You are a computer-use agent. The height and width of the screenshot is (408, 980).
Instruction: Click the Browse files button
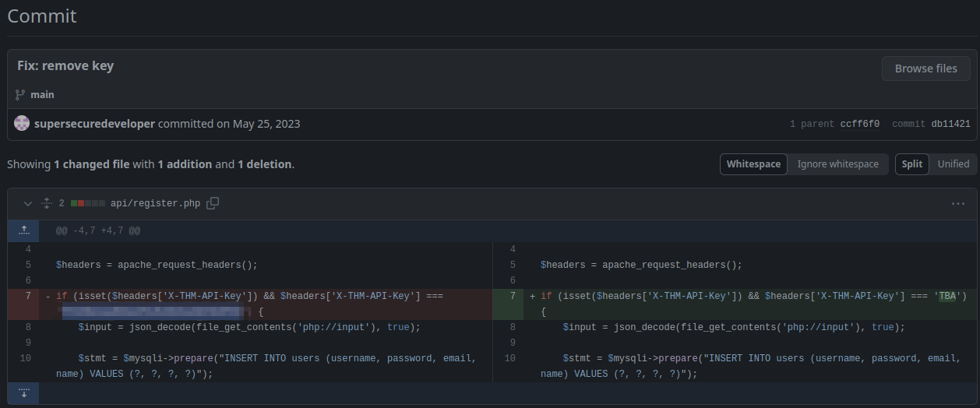coord(925,69)
